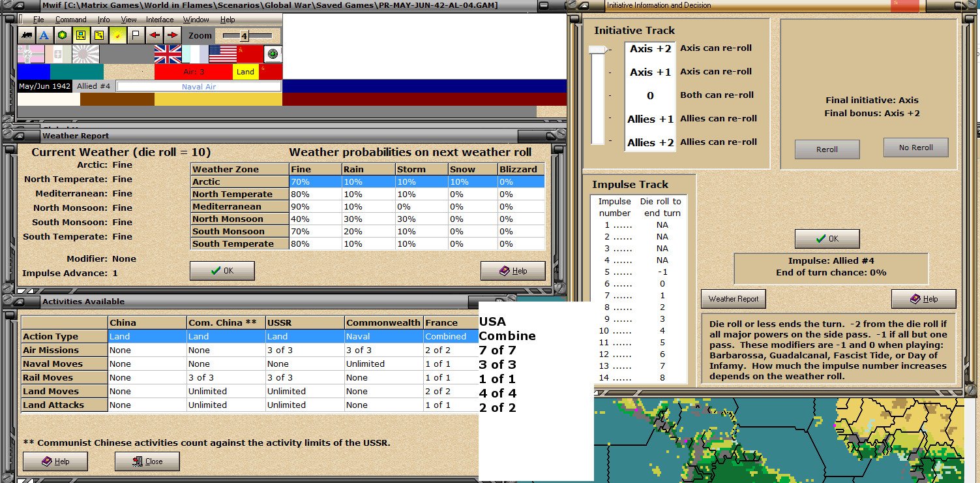Click the green hexagon toolbar icon
Image resolution: width=980 pixels, height=483 pixels.
[x=62, y=35]
